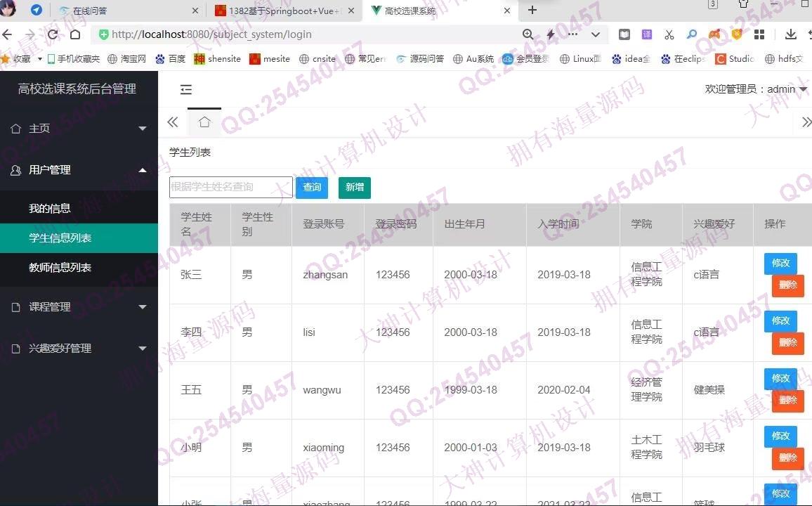Open 教师信息列表 in the sidebar
The image size is (812, 506).
(x=79, y=267)
